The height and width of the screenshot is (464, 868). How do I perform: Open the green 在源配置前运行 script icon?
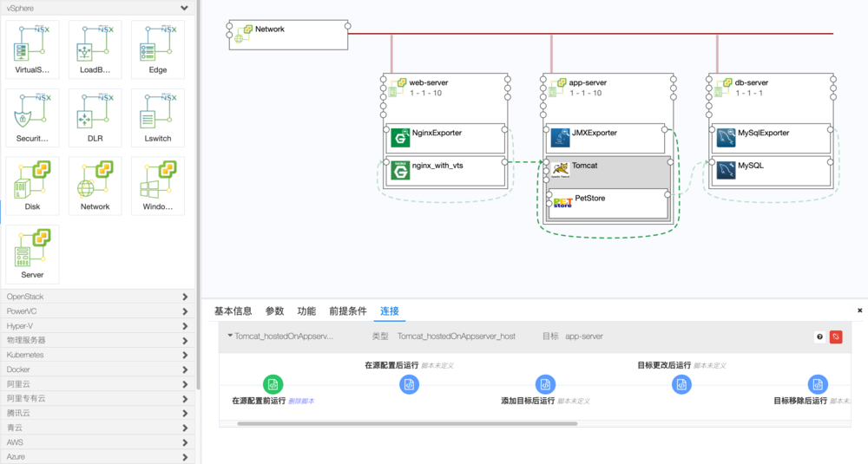pos(273,384)
